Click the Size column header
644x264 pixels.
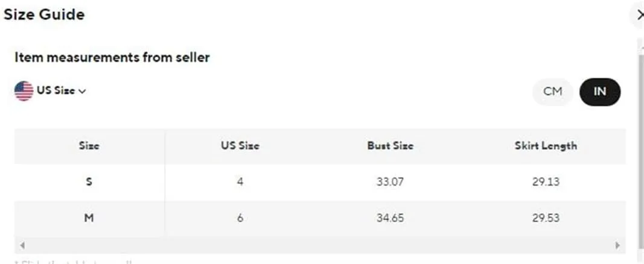tap(89, 146)
